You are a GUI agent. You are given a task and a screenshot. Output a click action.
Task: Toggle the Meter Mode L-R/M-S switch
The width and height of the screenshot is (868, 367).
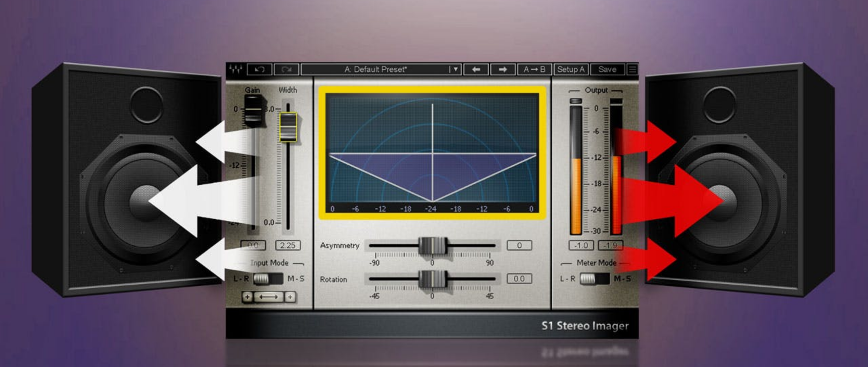595,279
